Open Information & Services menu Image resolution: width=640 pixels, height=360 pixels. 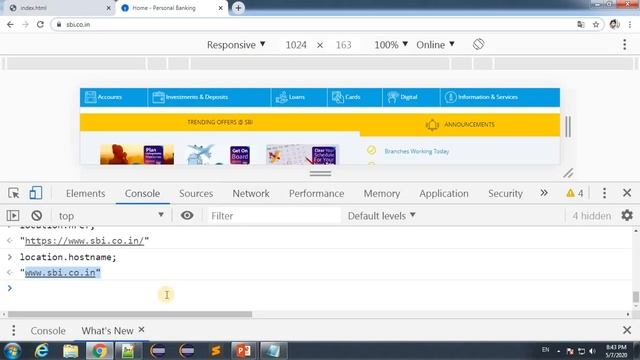click(x=500, y=97)
